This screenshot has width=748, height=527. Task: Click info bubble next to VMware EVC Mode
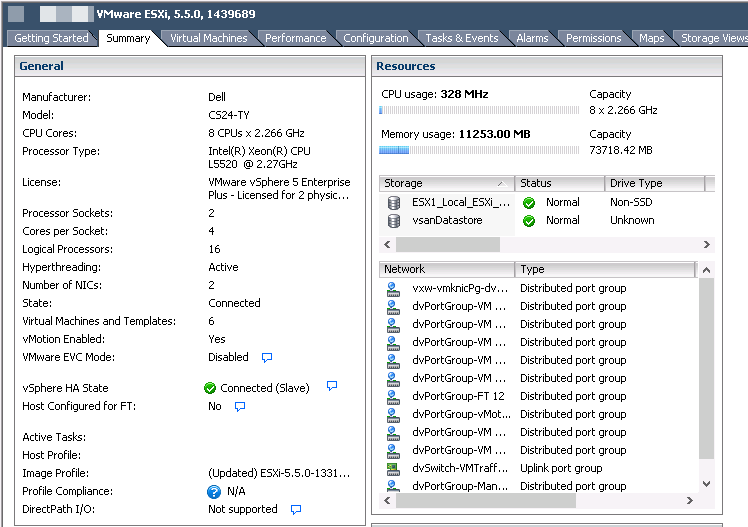point(267,357)
